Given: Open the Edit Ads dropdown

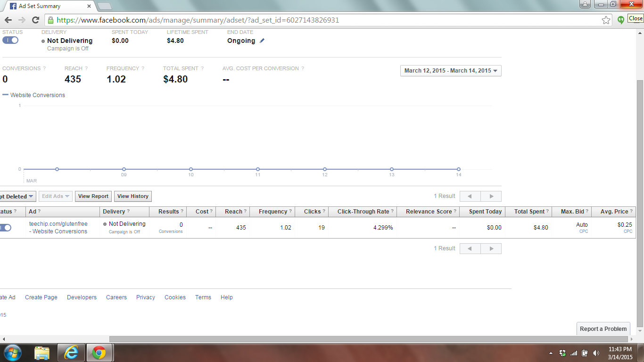Looking at the screenshot, I should click(56, 197).
